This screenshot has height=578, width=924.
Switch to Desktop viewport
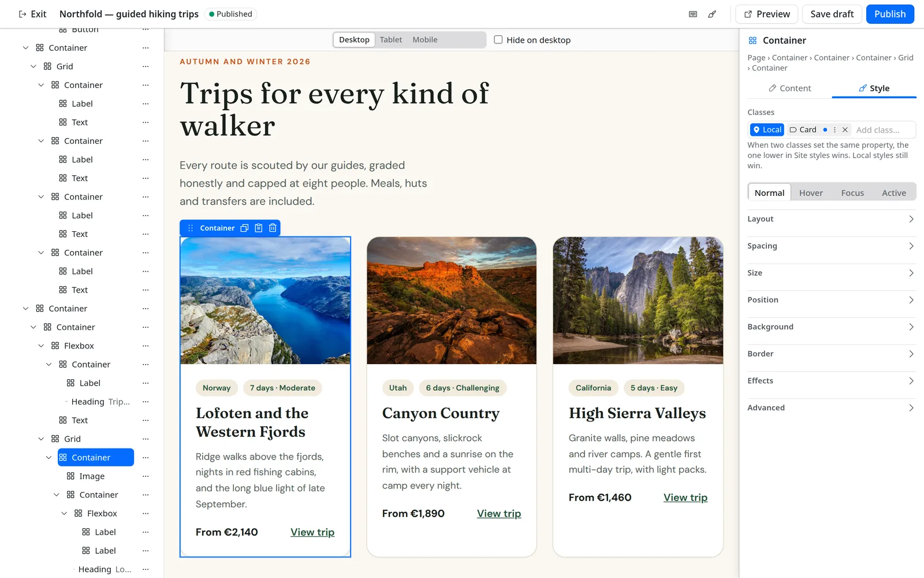pyautogui.click(x=354, y=40)
